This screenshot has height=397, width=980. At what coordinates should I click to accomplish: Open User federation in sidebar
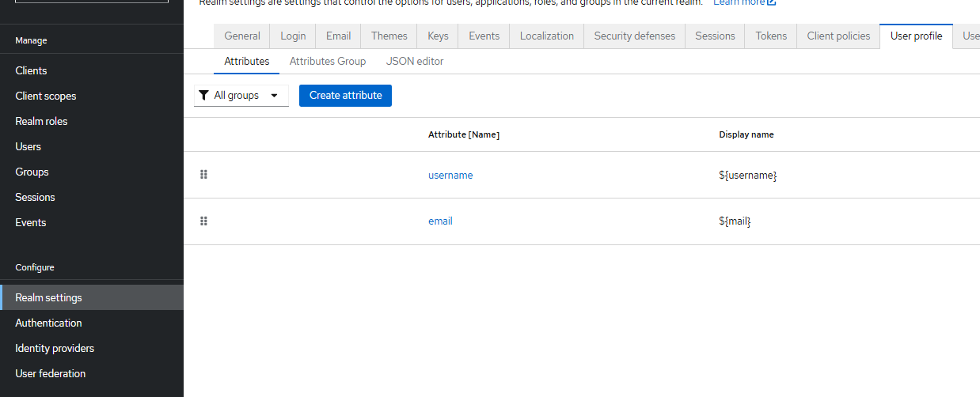(51, 373)
